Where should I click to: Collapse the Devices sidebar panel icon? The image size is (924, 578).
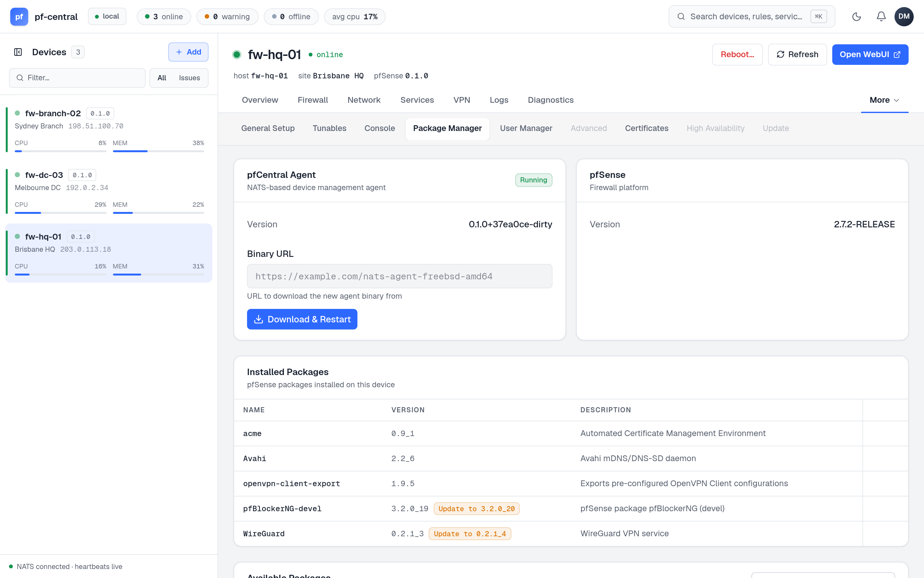[x=18, y=52]
